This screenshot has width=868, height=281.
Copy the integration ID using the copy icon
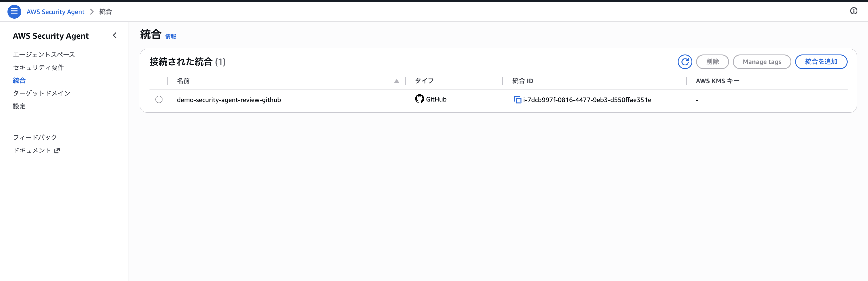[518, 99]
